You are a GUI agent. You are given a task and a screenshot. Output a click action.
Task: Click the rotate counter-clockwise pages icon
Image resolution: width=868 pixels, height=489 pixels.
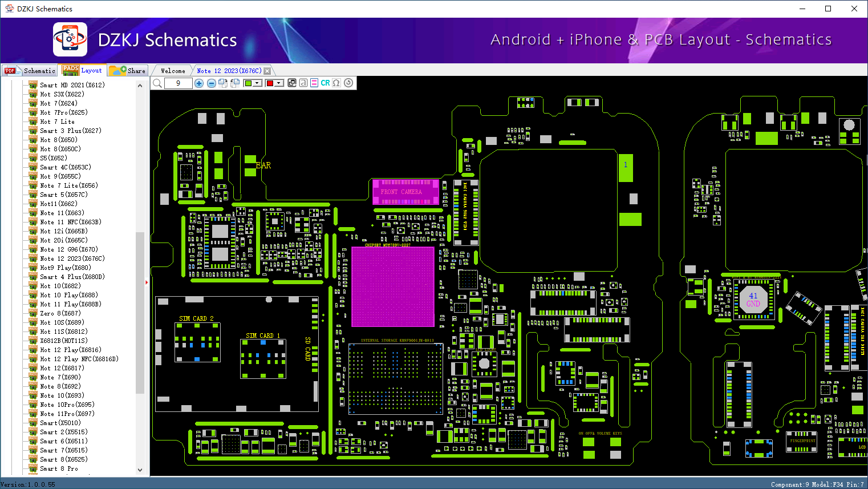click(x=235, y=83)
